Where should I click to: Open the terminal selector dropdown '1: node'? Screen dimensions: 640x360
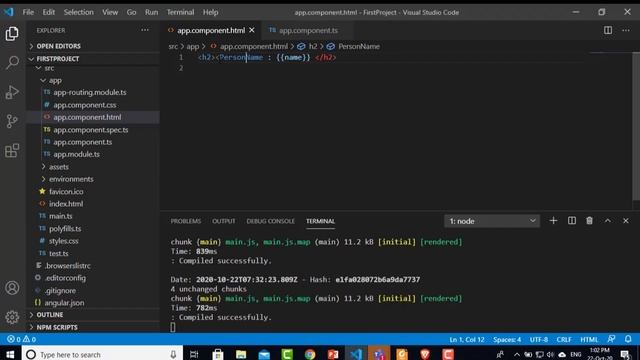pos(492,221)
